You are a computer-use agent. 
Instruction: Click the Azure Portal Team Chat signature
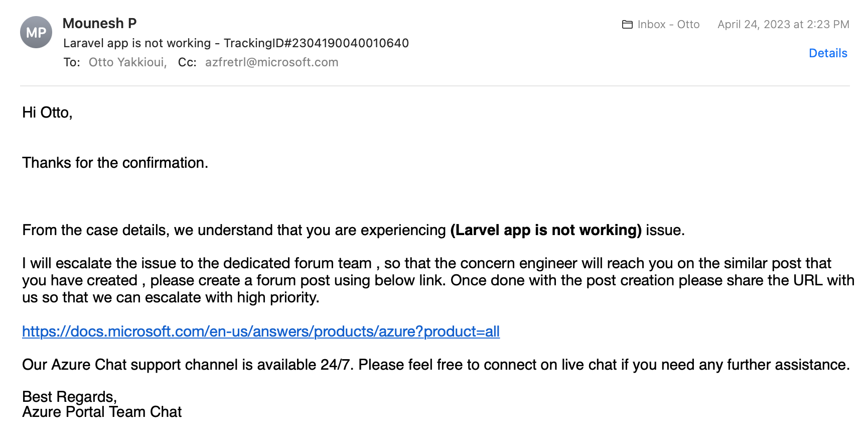(102, 412)
